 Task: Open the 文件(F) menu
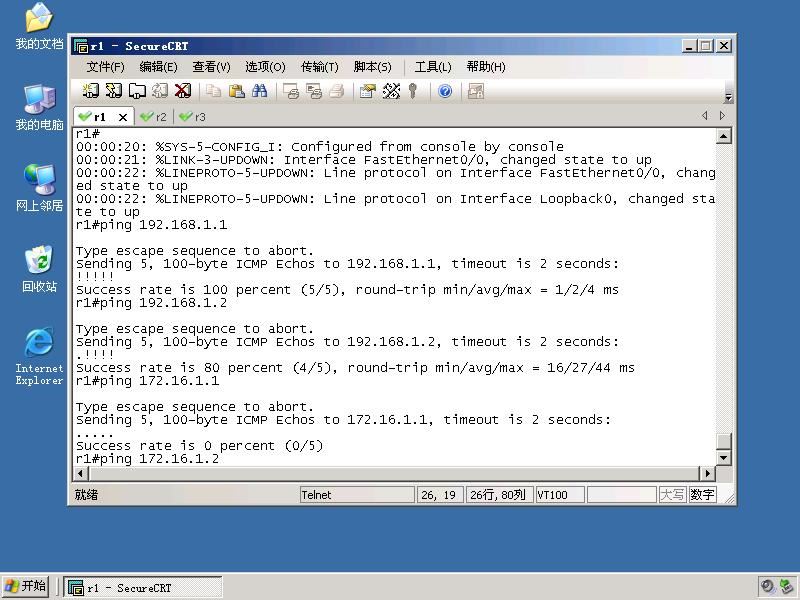coord(105,67)
